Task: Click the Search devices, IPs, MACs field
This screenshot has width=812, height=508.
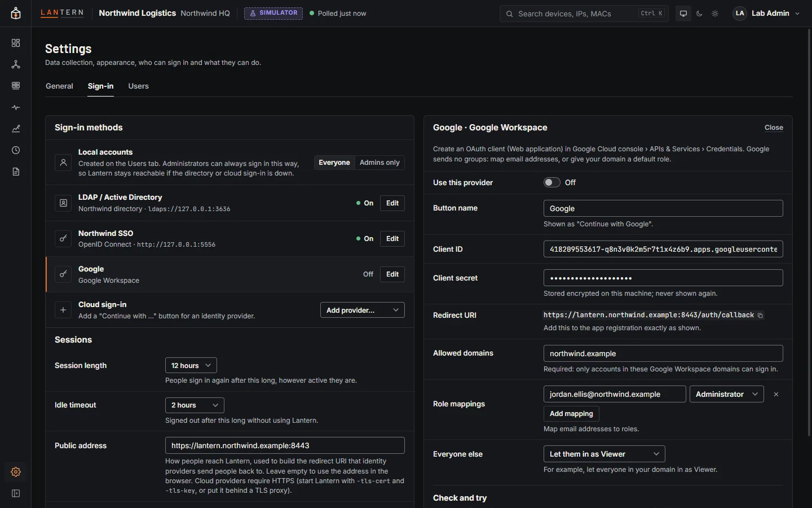Action: [584, 14]
